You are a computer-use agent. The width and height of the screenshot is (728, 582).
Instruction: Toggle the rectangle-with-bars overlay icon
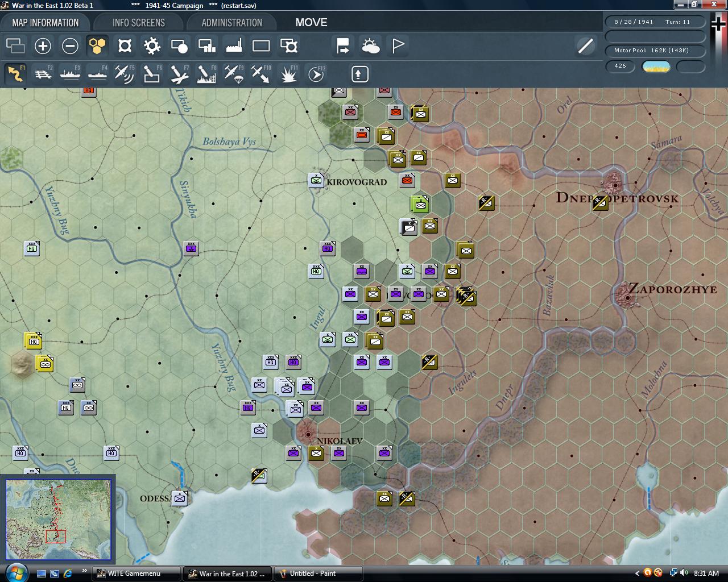(x=206, y=45)
